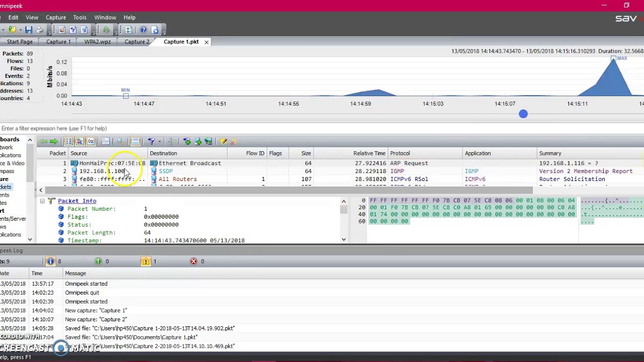Viewport: 644px width, 362px height.
Task: Click the Print toolbar icon
Action: point(39,30)
